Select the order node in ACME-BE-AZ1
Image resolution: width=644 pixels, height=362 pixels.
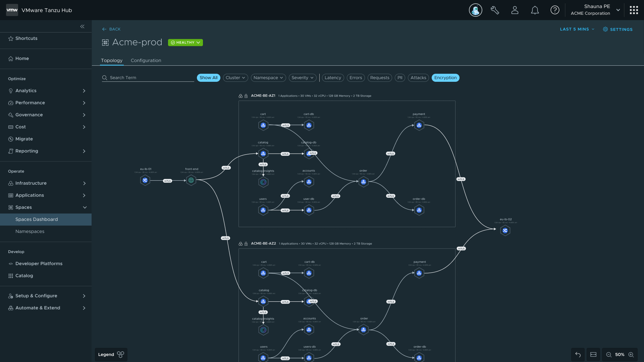point(364,182)
